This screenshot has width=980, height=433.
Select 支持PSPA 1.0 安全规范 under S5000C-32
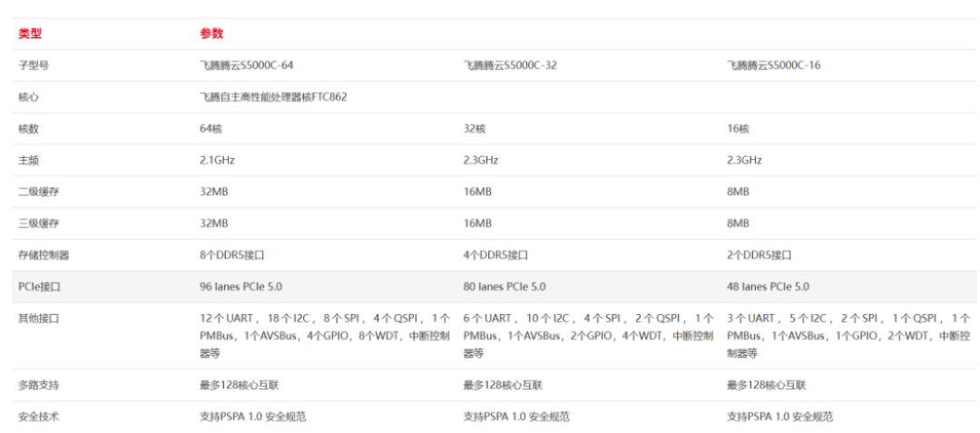coord(516,417)
